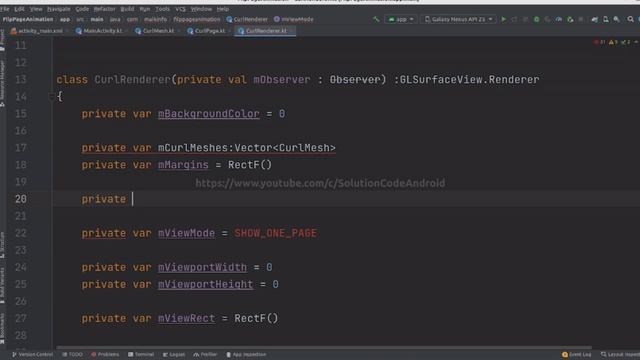This screenshot has height=360, width=640.
Task: Collapse the class body fold marker at line 14
Action: point(51,97)
